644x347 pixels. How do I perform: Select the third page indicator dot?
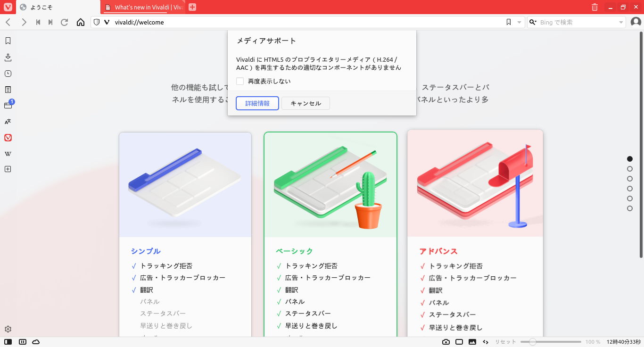630,179
